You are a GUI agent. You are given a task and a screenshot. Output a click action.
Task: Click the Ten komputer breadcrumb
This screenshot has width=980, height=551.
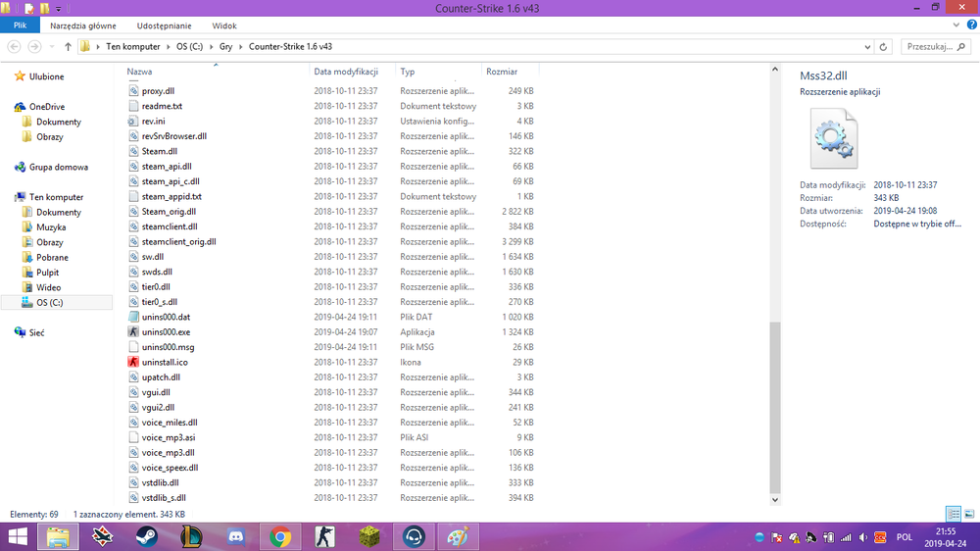(132, 46)
